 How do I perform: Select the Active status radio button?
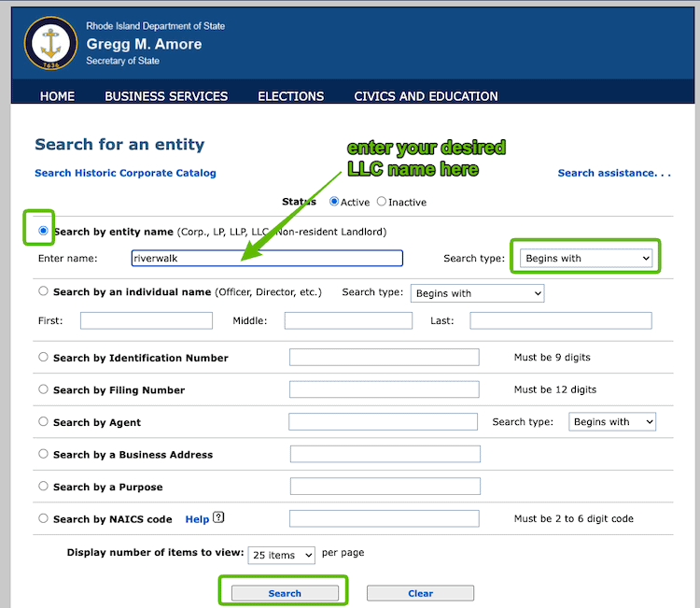[x=334, y=202]
